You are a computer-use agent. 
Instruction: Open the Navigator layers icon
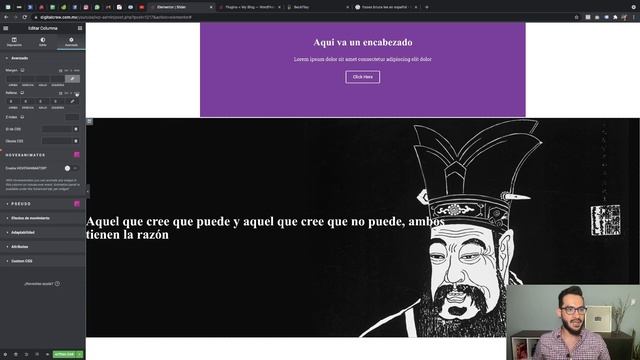16,354
